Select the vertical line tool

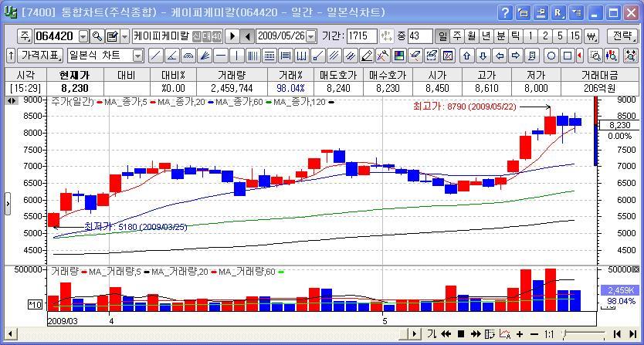pyautogui.click(x=237, y=56)
